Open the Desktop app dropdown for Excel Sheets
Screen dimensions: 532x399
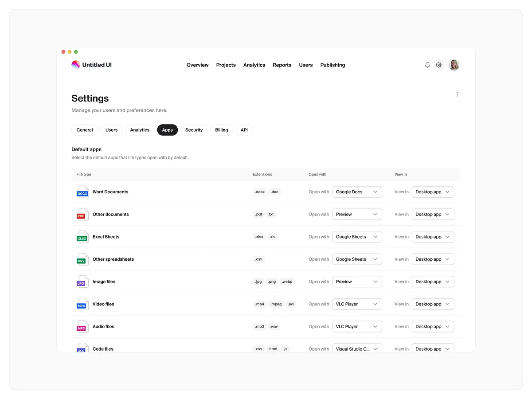[x=433, y=236]
